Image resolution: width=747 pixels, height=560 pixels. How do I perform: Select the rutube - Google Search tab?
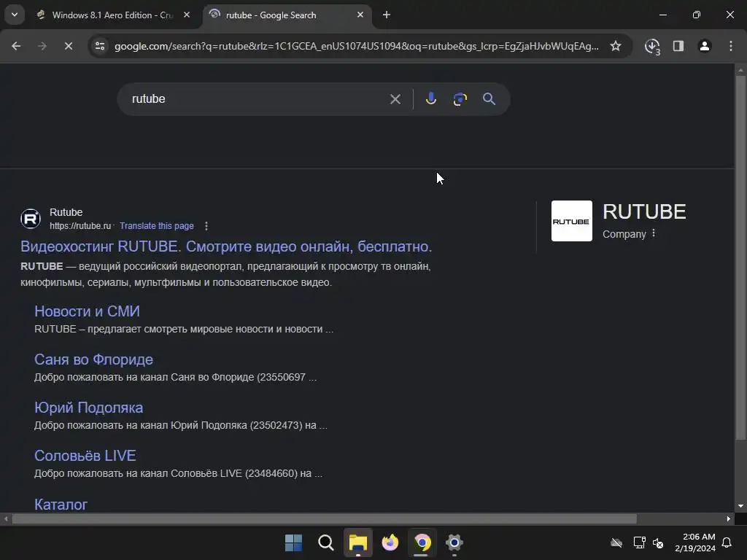(286, 15)
